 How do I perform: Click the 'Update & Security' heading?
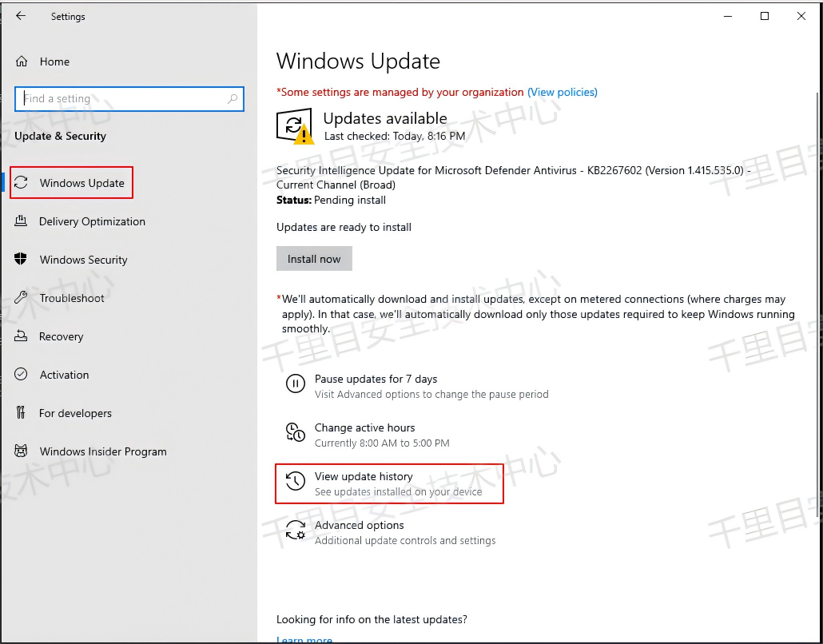point(61,136)
